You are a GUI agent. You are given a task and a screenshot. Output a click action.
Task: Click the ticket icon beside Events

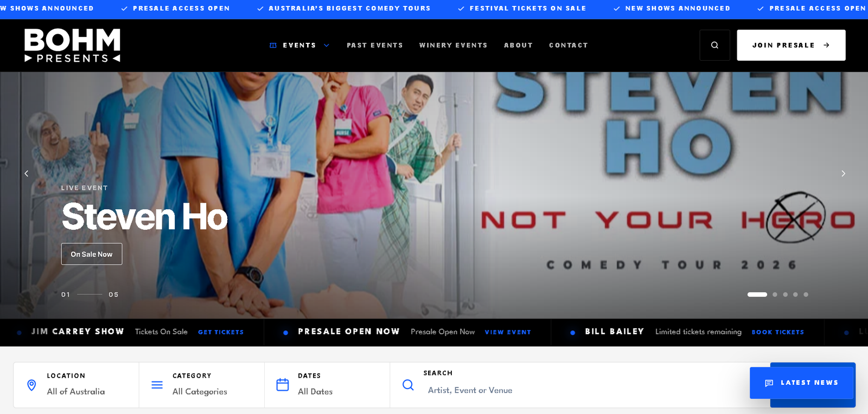(x=273, y=46)
